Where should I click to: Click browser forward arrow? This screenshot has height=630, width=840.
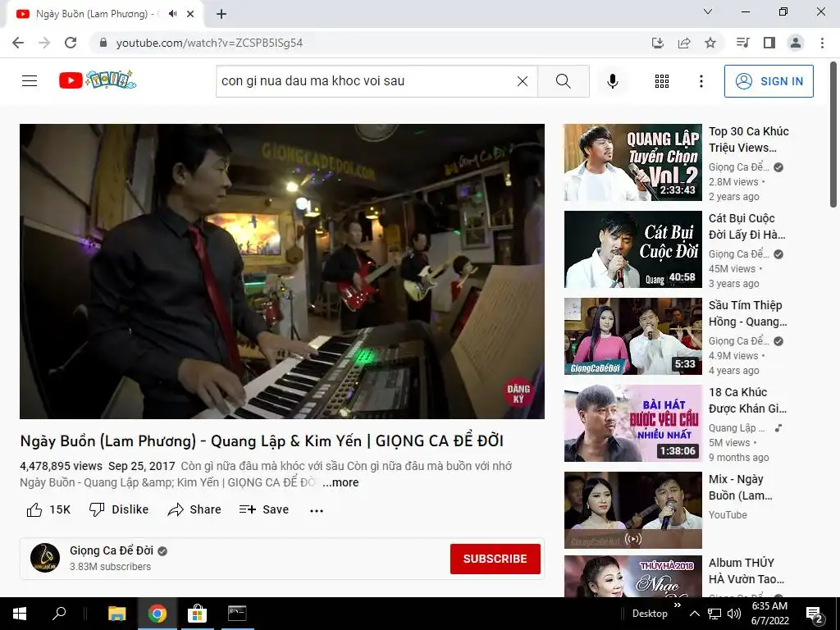point(44,43)
